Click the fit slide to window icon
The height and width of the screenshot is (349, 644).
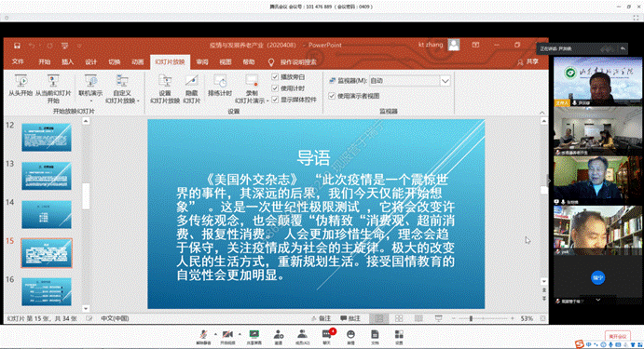coord(542,318)
